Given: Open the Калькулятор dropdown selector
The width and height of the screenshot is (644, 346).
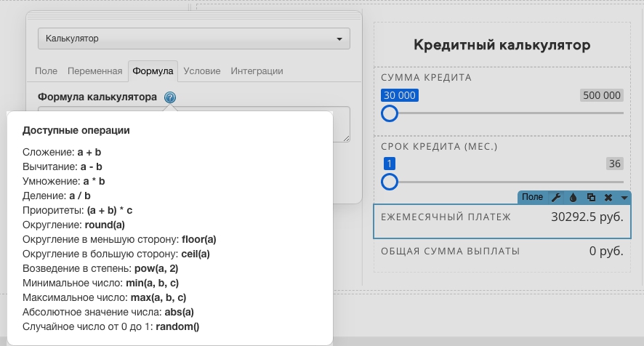Looking at the screenshot, I should pyautogui.click(x=194, y=39).
